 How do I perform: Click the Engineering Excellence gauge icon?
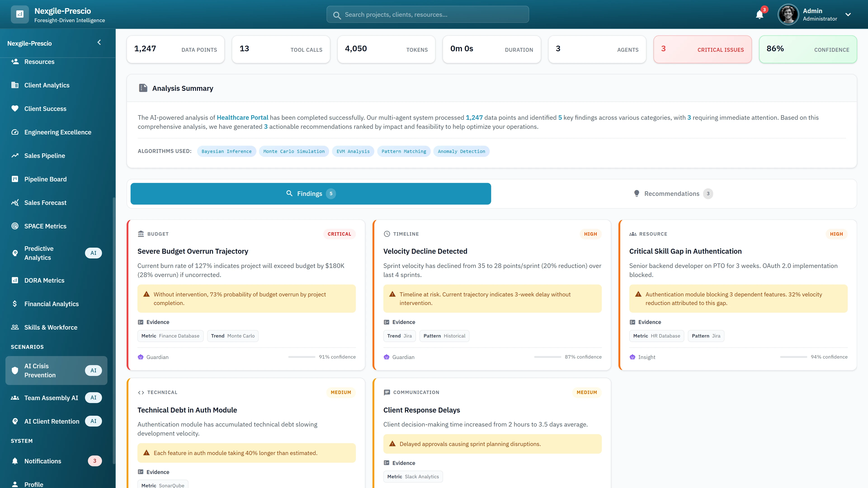coord(15,132)
